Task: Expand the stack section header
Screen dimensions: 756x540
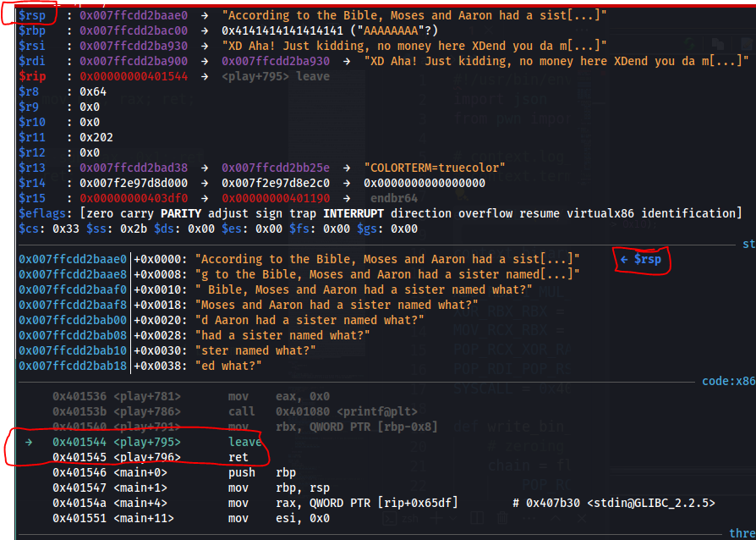Action: (x=748, y=244)
